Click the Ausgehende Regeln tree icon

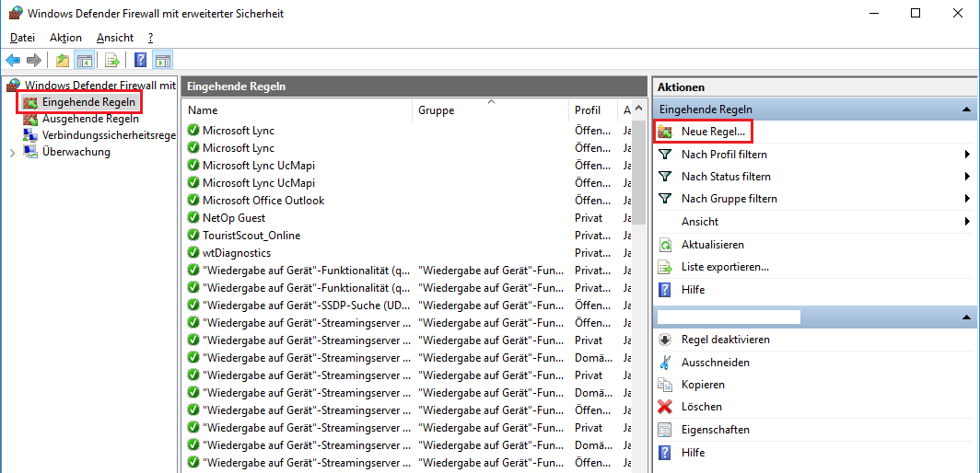click(x=30, y=119)
